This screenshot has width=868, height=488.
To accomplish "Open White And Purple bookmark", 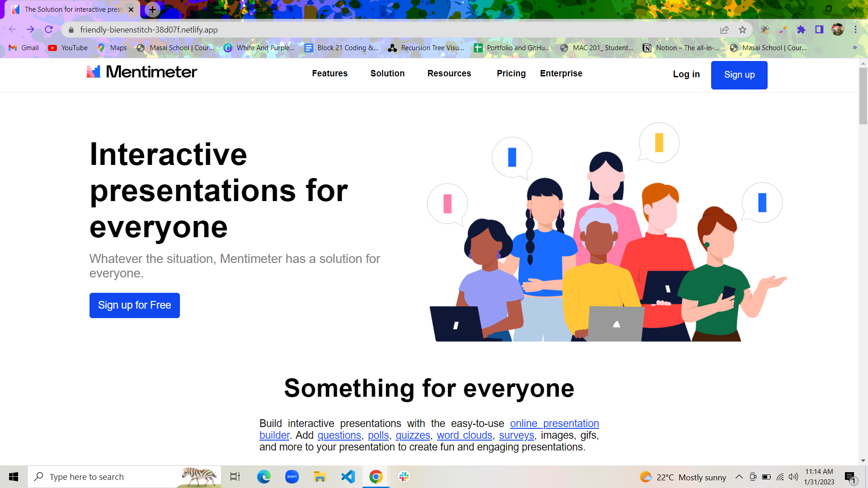I will [x=259, y=48].
